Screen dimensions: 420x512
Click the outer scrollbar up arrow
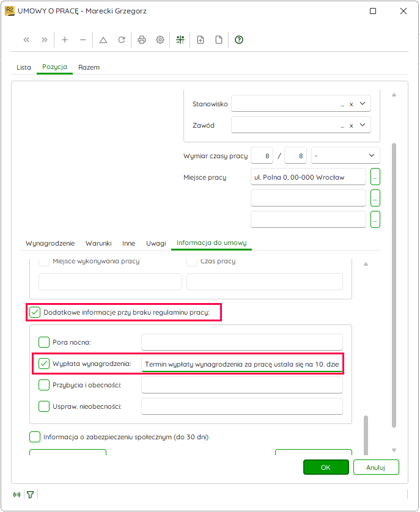pos(394,95)
